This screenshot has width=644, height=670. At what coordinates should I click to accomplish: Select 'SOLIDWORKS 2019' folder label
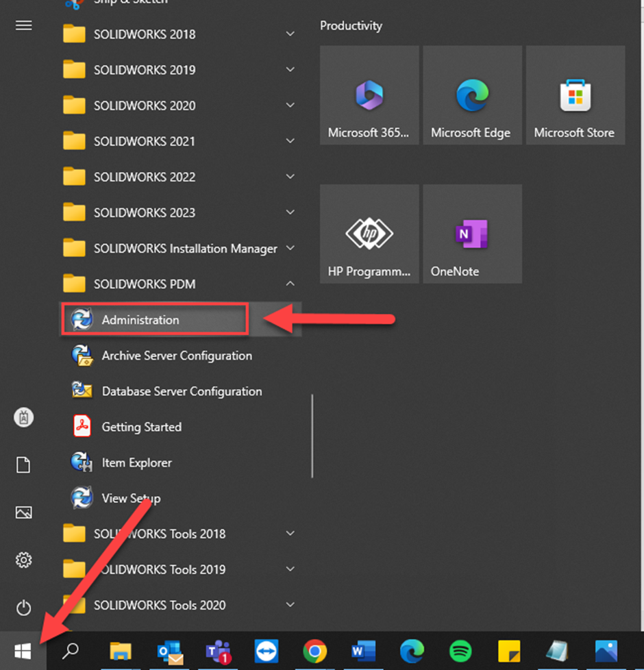click(x=145, y=70)
